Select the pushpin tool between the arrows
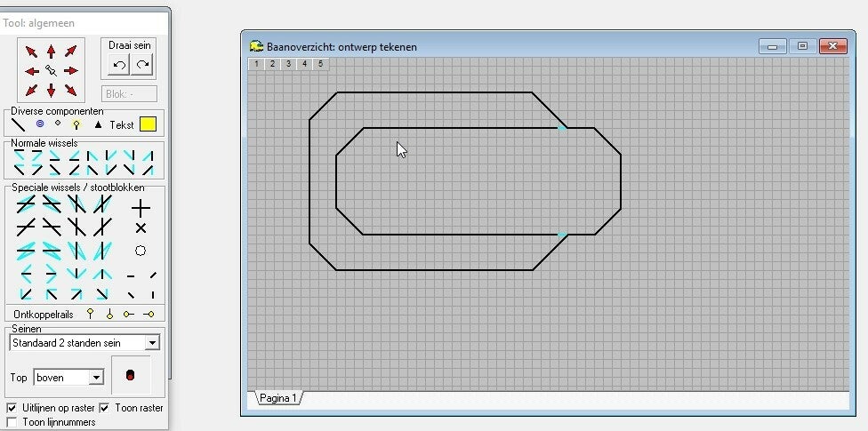 click(x=51, y=71)
